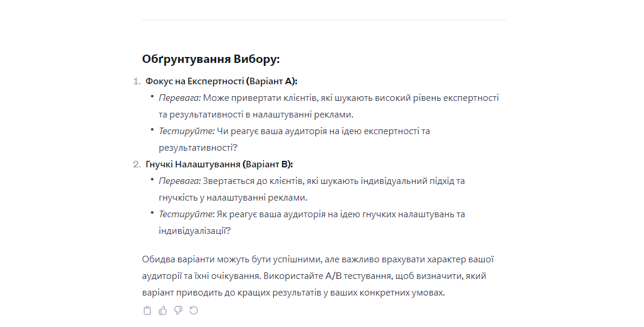This screenshot has height=327, width=644.
Task: Copy the response with the clipboard icon
Action: (x=147, y=310)
